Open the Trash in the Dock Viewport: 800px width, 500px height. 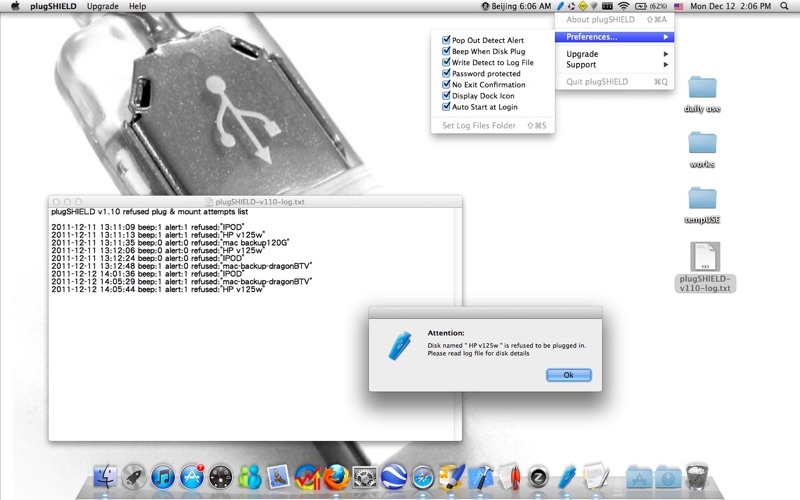point(697,477)
